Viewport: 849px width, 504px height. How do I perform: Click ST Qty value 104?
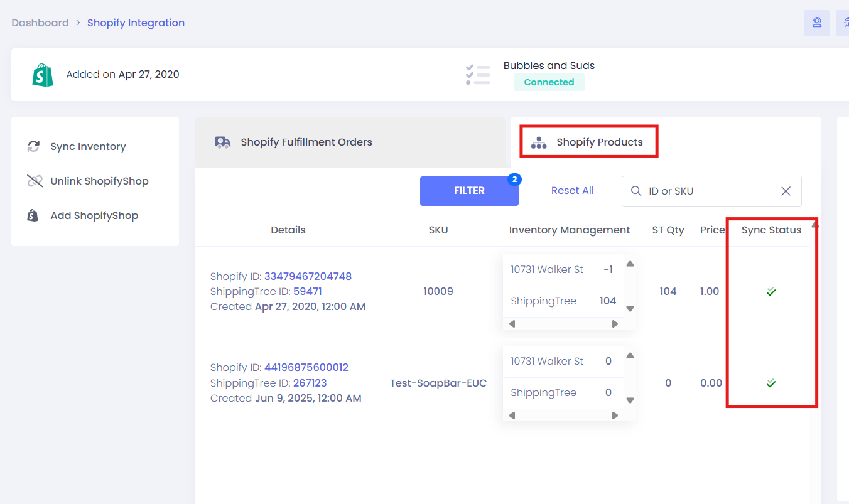point(668,291)
